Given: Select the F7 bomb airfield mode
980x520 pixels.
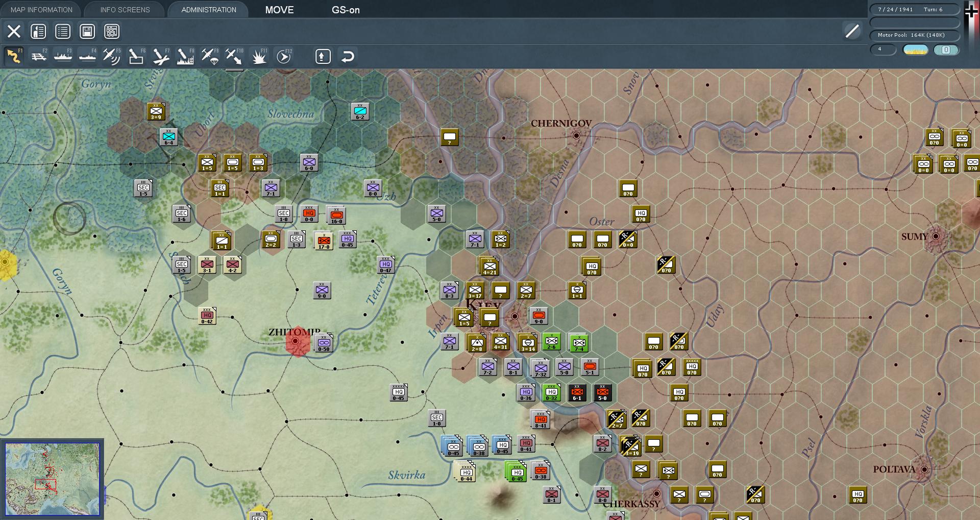Looking at the screenshot, I should [x=161, y=56].
